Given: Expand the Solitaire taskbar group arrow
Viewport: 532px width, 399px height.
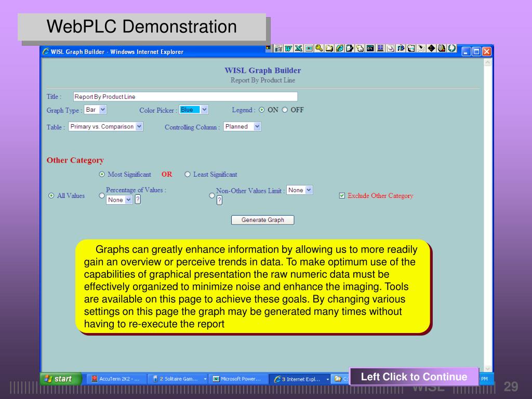Looking at the screenshot, I should click(205, 379).
